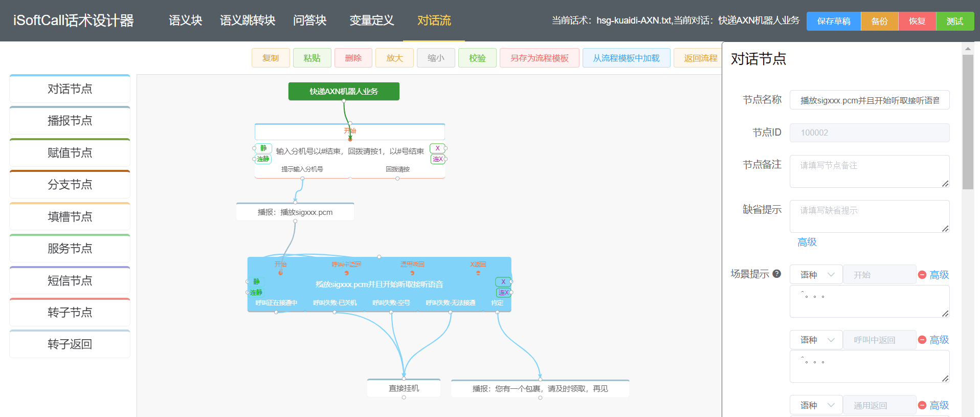Screen dimensions: 980x417
Task: Click the right panel vertical scrollbar
Action: point(967,123)
